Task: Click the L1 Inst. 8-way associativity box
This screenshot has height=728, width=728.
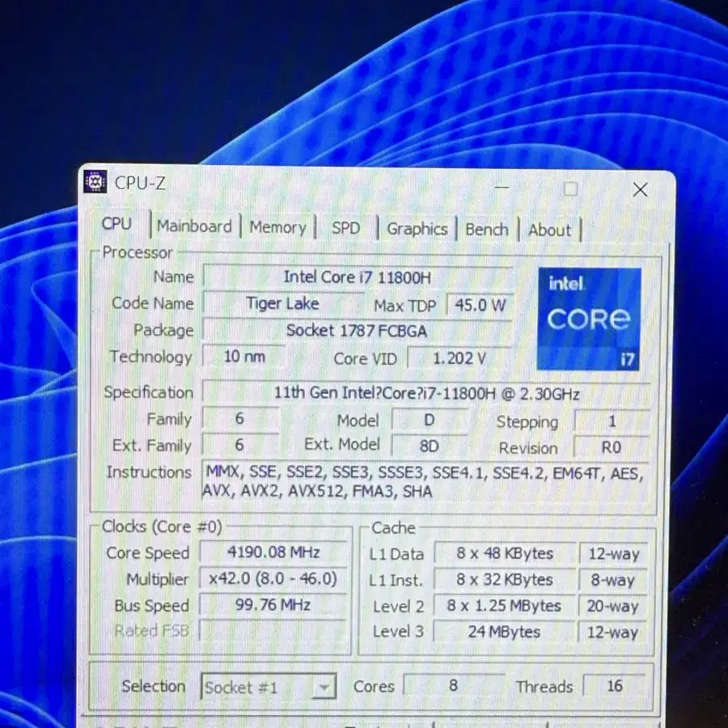Action: [x=613, y=580]
